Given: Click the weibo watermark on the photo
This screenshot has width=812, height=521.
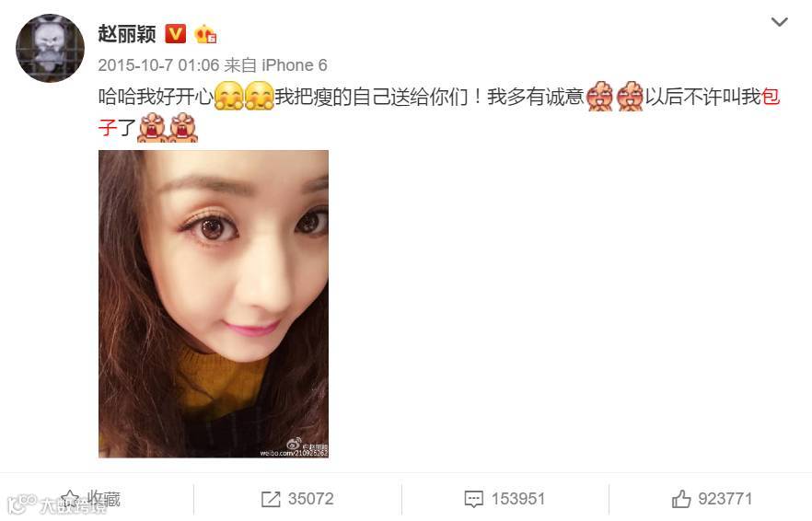Looking at the screenshot, I should tap(295, 449).
